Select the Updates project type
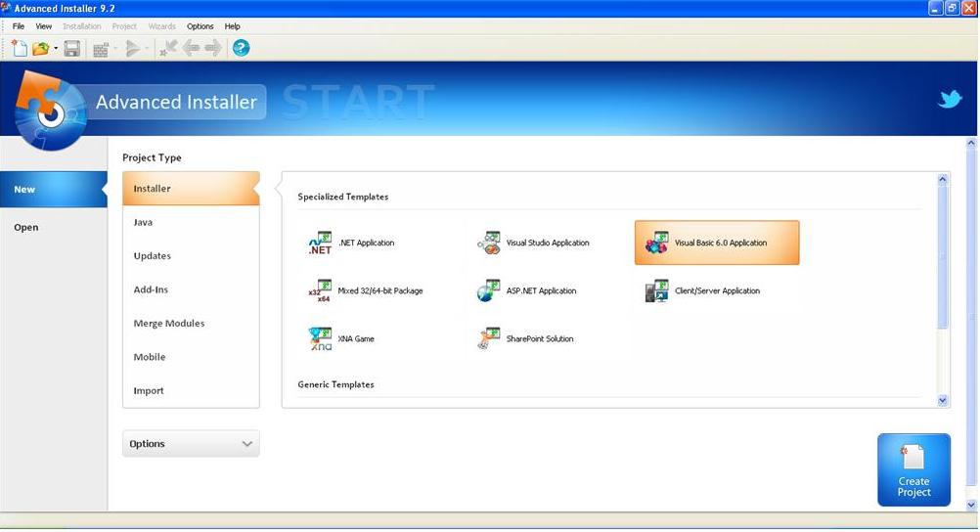Viewport: 980px width, 532px height. tap(192, 256)
